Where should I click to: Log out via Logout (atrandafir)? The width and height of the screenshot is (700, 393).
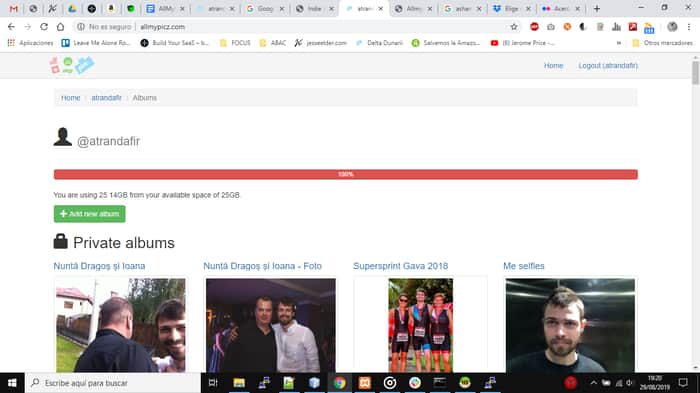coord(608,66)
